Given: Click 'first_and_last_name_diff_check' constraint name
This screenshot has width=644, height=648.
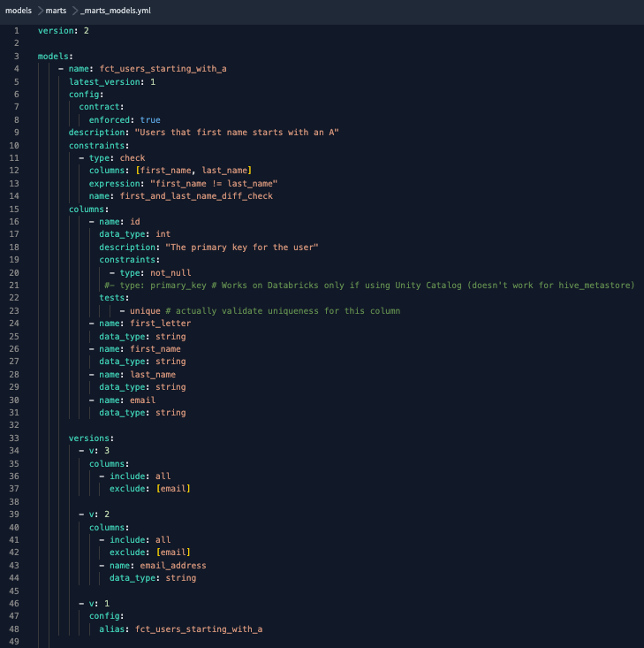Looking at the screenshot, I should tap(196, 196).
